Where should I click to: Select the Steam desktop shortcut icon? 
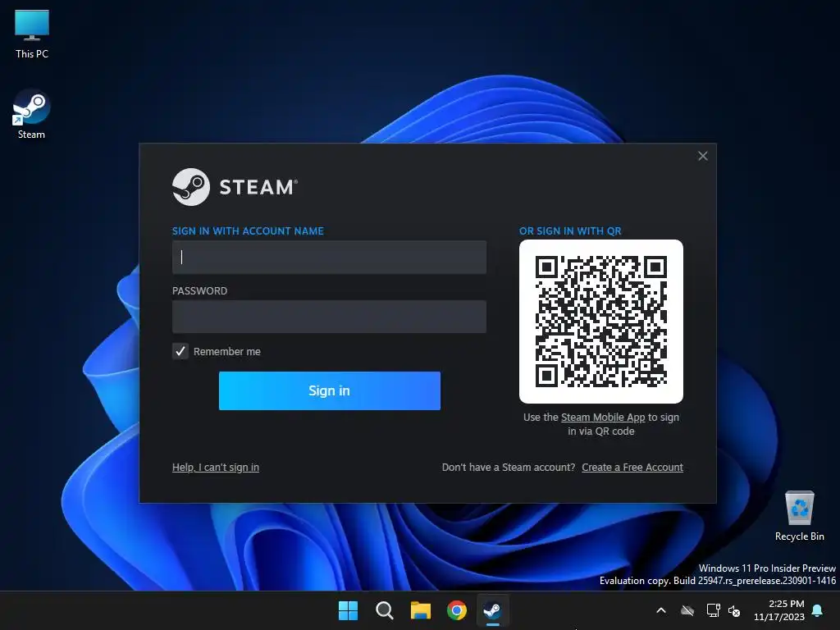click(x=31, y=113)
